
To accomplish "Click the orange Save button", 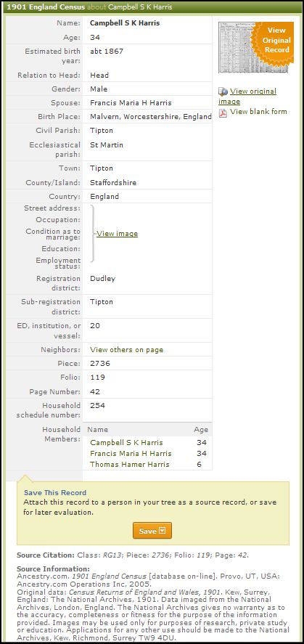I will coord(152,531).
